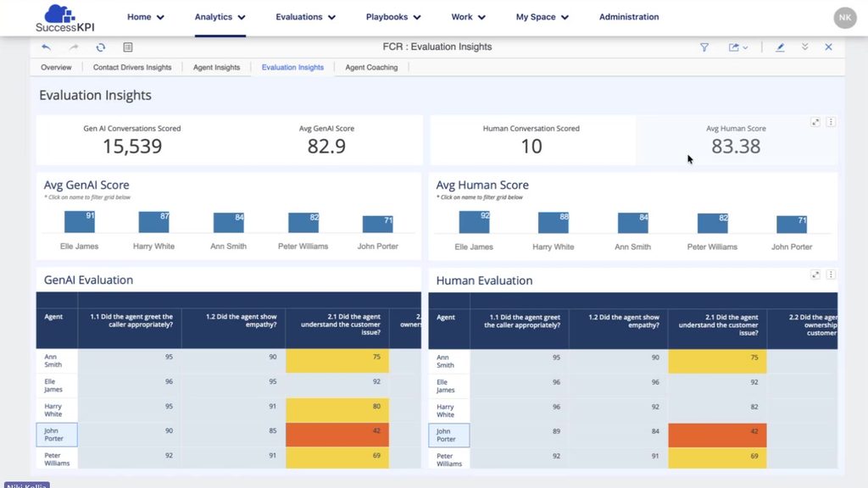Viewport: 868px width, 488px height.
Task: Open the Playbooks menu dropdown
Action: coord(393,17)
